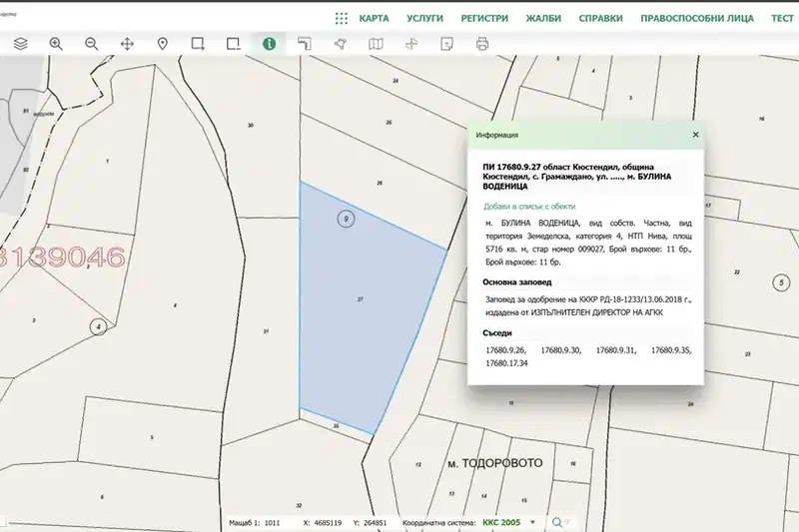Click neighbor parcel 17680.9.31 text
Image resolution: width=799 pixels, height=532 pixels.
click(x=616, y=350)
